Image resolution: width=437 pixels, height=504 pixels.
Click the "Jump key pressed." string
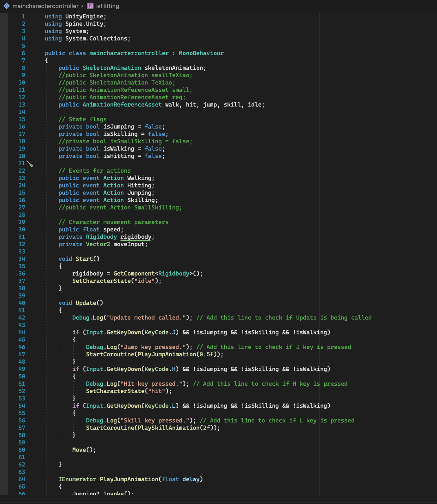pos(153,347)
